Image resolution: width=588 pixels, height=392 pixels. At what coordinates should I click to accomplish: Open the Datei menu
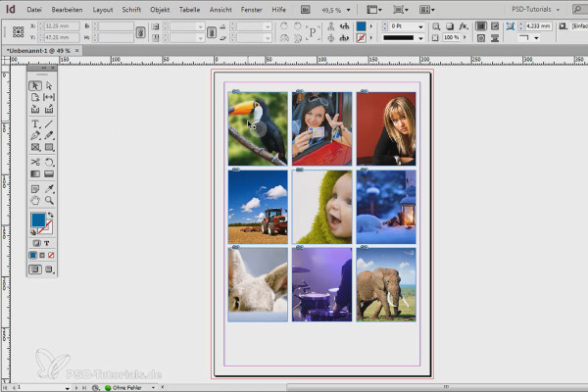tap(34, 10)
